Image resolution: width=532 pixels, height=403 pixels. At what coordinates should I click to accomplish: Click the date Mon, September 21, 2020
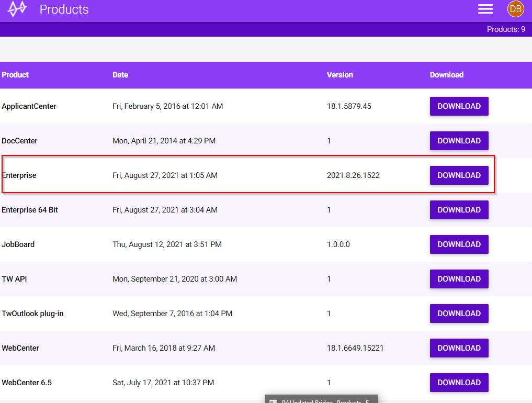tap(175, 279)
